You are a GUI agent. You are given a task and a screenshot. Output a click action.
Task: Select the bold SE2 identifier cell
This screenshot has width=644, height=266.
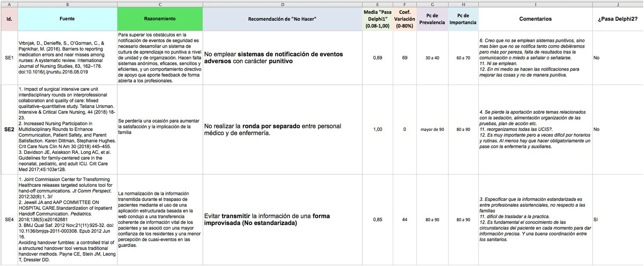click(x=9, y=129)
